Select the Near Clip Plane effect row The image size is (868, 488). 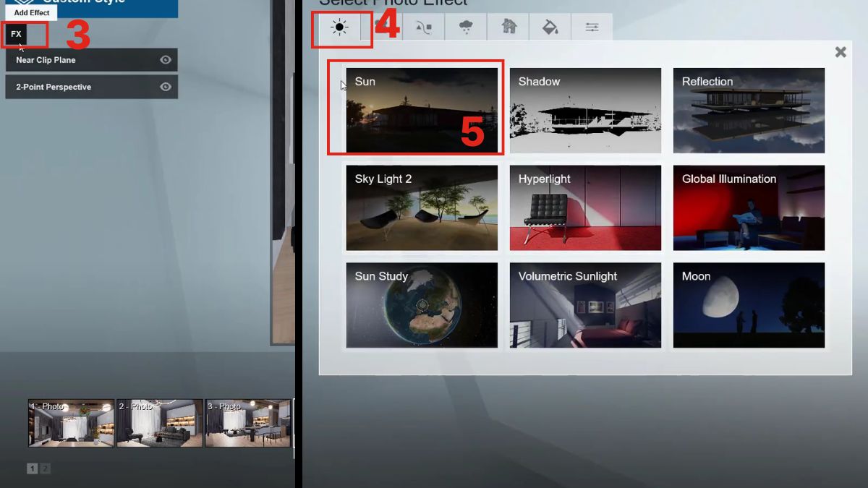[x=91, y=60]
